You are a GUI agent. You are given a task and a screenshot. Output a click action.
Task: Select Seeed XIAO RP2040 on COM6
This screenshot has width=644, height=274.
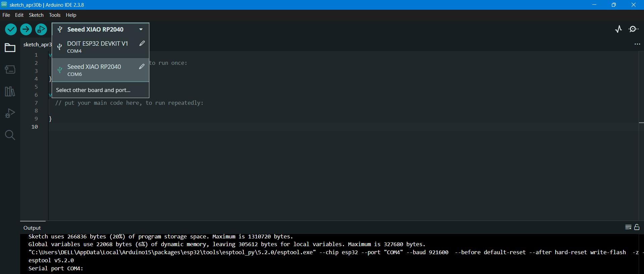point(100,70)
